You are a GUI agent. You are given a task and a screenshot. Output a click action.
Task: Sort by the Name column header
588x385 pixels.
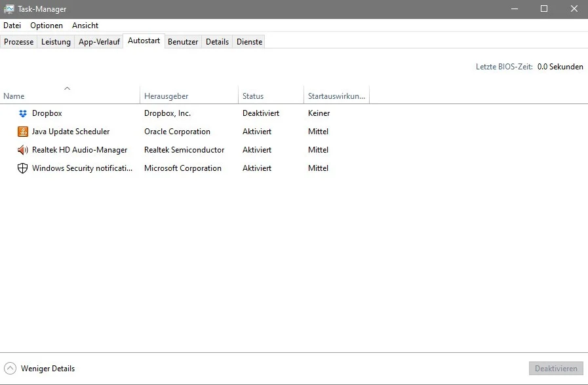(69, 94)
